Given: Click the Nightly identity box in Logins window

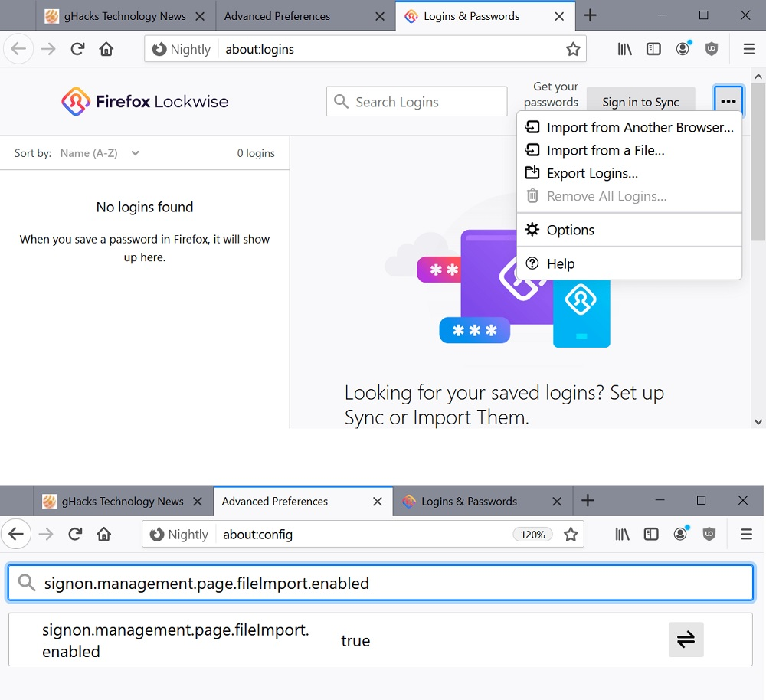Looking at the screenshot, I should pyautogui.click(x=182, y=49).
